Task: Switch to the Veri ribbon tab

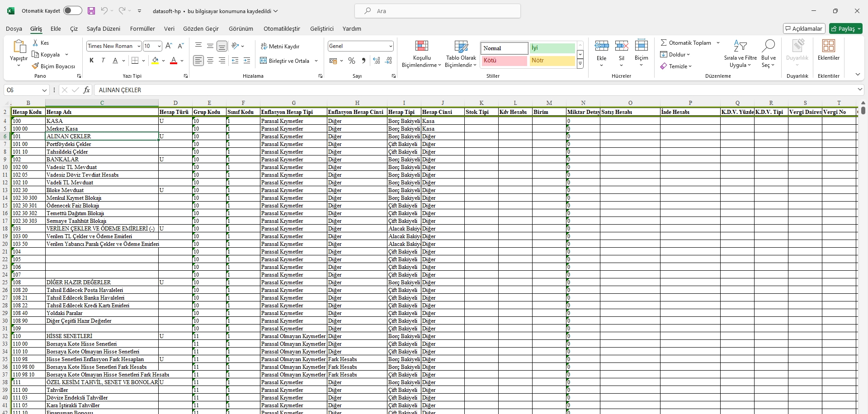Action: [169, 29]
